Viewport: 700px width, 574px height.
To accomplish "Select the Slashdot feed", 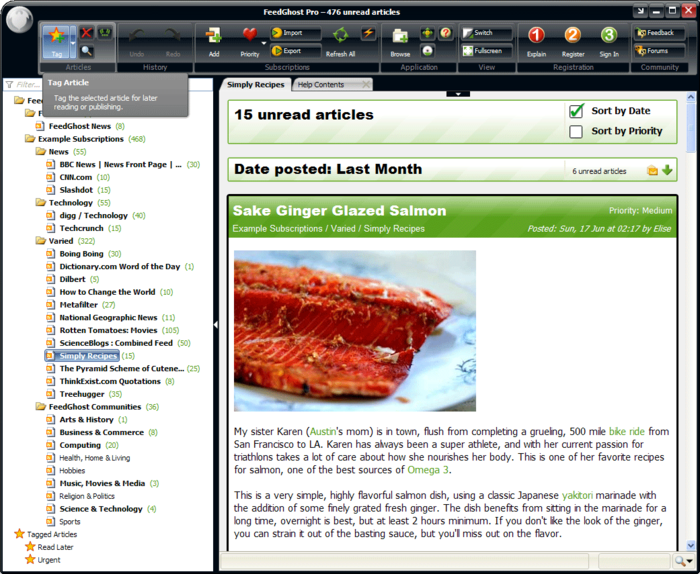I will [x=76, y=190].
